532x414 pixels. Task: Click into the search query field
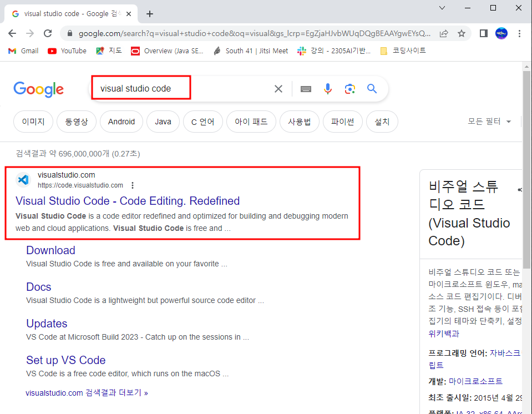[183, 89]
